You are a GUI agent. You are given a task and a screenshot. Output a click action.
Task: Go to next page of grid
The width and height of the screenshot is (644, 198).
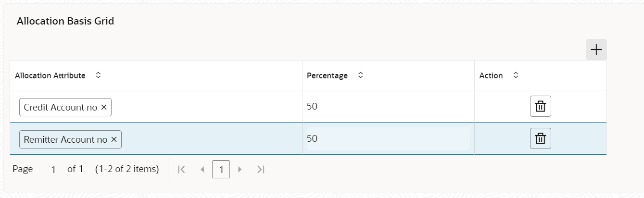[240, 169]
